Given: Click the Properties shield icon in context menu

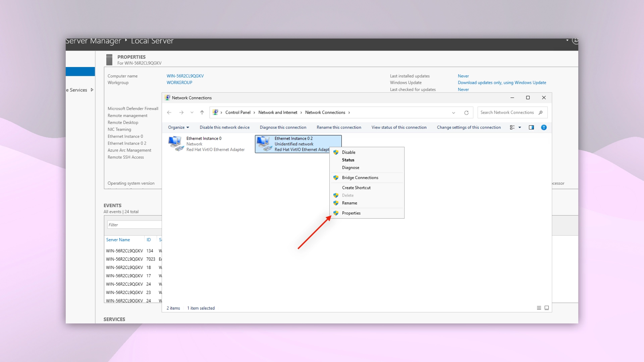Looking at the screenshot, I should coord(336,213).
